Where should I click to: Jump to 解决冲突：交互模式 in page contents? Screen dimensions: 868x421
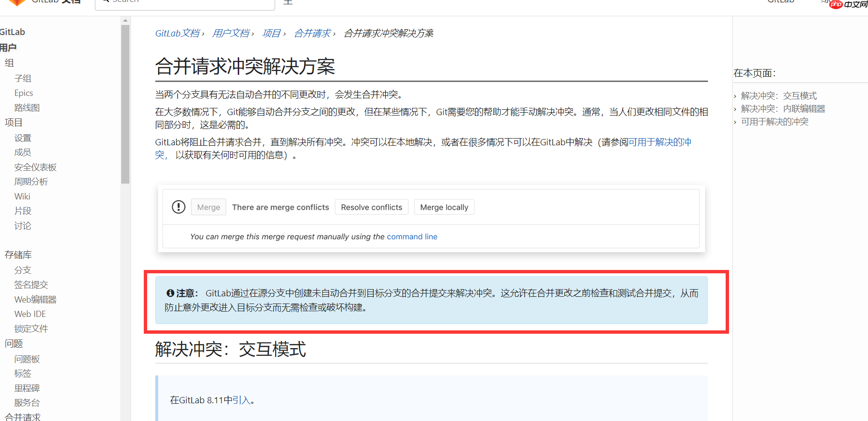(778, 96)
